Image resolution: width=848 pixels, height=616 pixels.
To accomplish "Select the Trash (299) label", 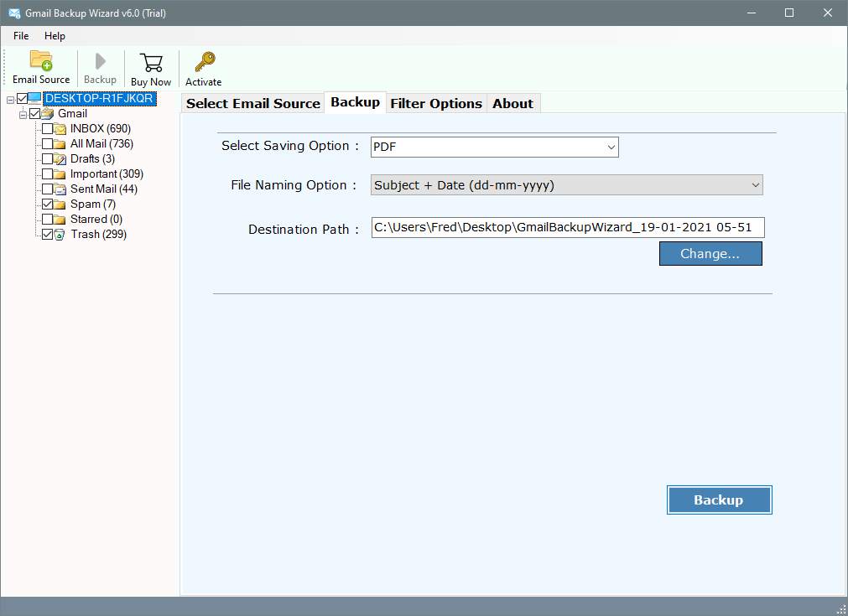I will point(98,235).
